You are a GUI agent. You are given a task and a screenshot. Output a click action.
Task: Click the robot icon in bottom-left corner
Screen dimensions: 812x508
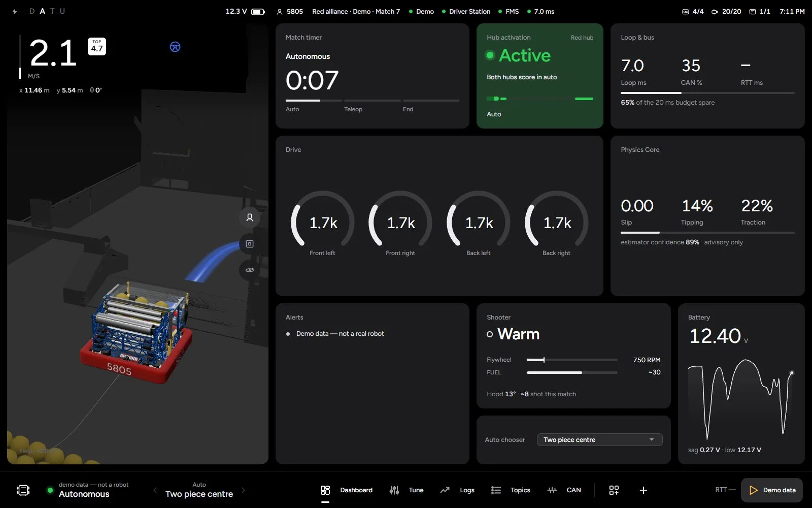[x=23, y=490]
